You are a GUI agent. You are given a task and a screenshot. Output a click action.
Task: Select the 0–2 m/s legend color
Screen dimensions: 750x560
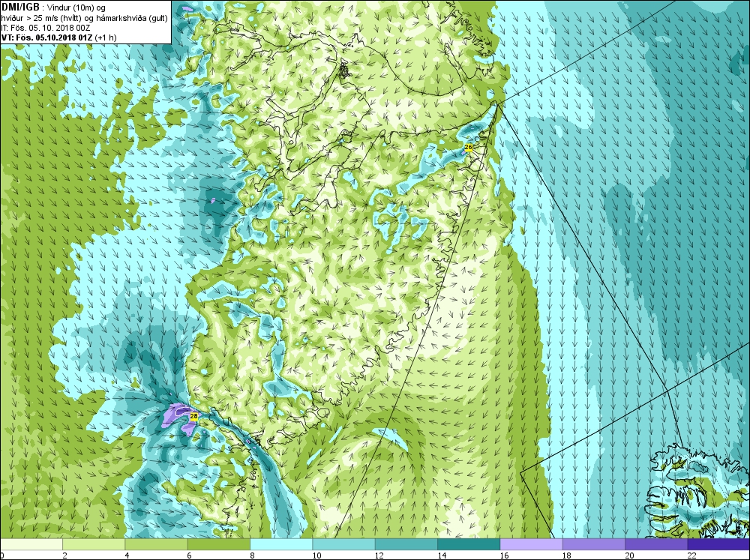31,544
